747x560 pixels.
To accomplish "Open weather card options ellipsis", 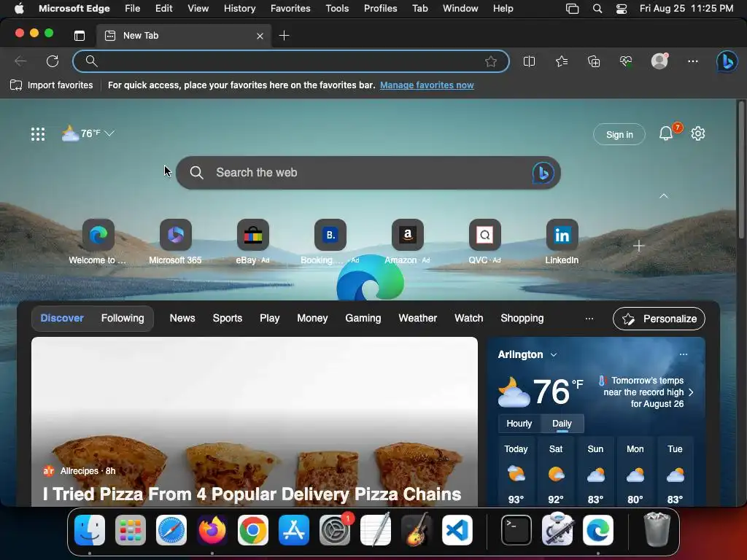I will [683, 354].
